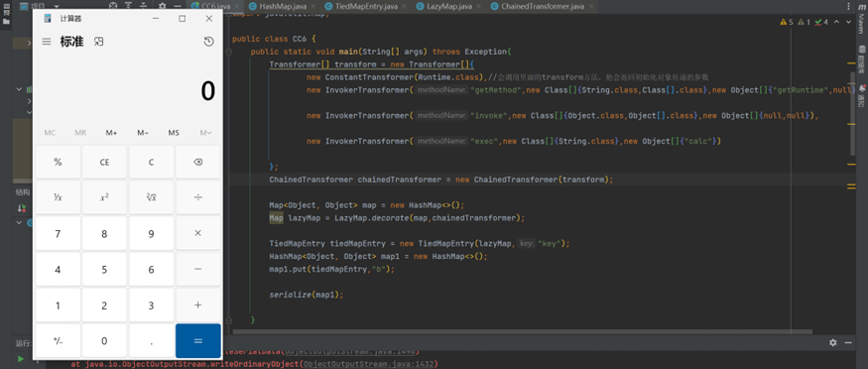Close the ChainedTransformer.java tab
Screen dimensions: 868x369
[590, 7]
